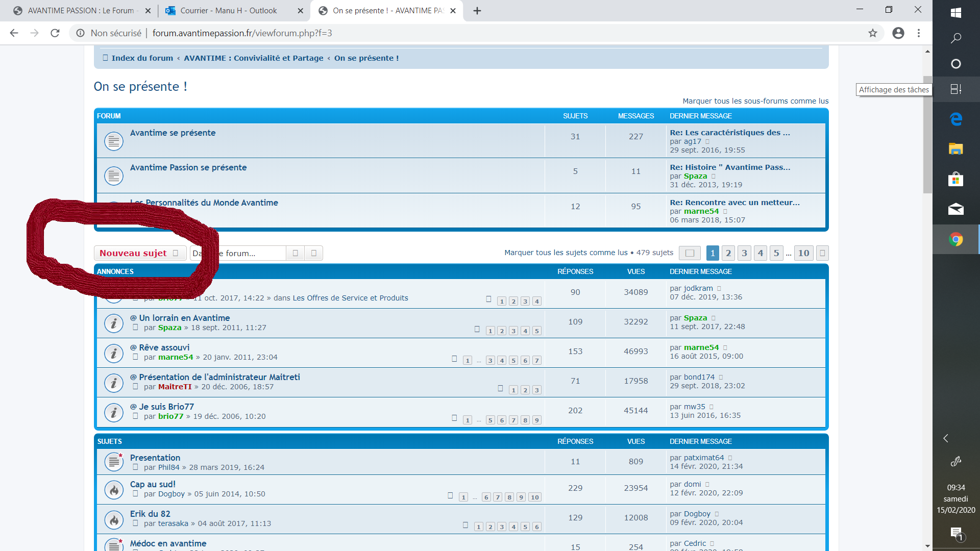Switch to Courrier - Manu H Outlook tab
This screenshot has width=980, height=551.
(228, 11)
